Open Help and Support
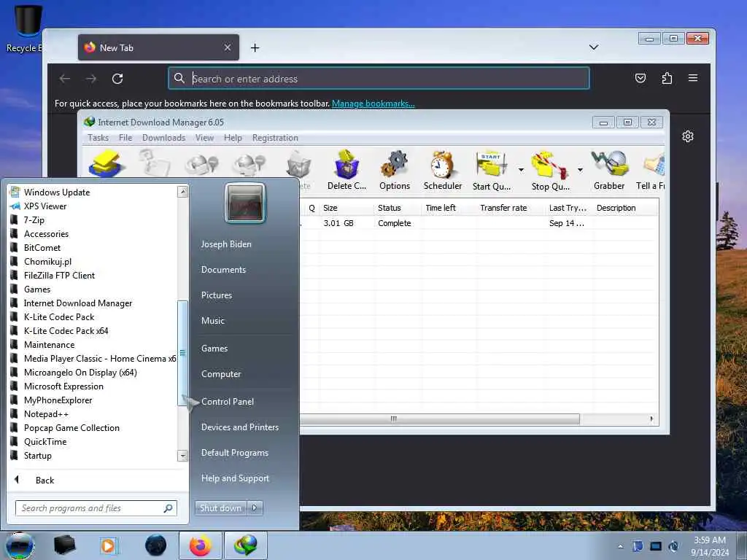The height and width of the screenshot is (560, 747). 235,478
